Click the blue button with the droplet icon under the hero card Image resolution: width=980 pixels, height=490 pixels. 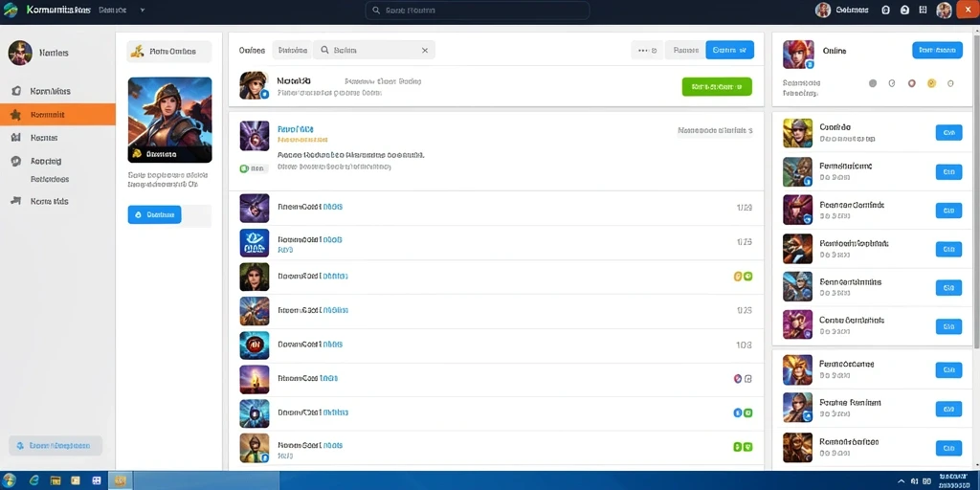(x=154, y=215)
